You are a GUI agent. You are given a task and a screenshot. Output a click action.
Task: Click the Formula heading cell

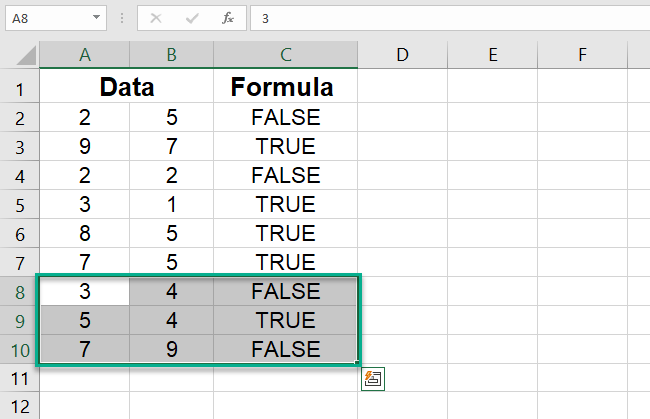285,88
